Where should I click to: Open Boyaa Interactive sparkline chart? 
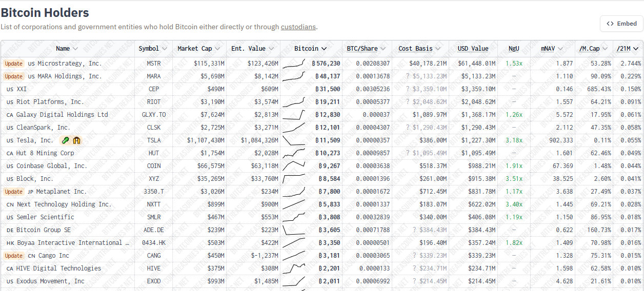click(294, 243)
